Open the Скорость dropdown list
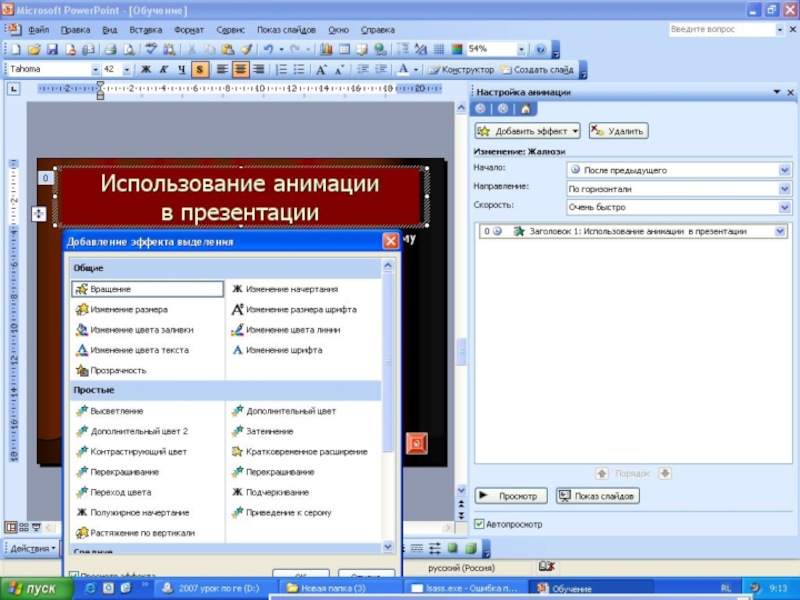Image resolution: width=800 pixels, height=600 pixels. 784,207
